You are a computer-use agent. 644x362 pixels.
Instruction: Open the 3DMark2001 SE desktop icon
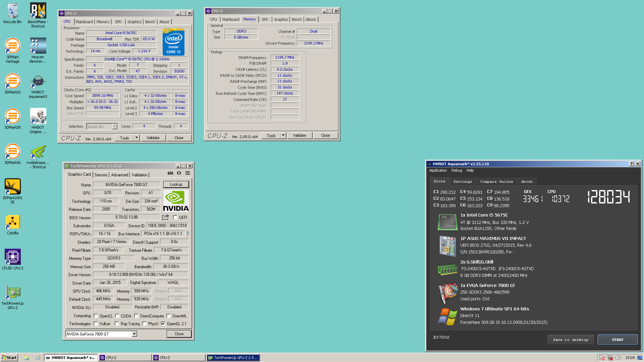12,191
